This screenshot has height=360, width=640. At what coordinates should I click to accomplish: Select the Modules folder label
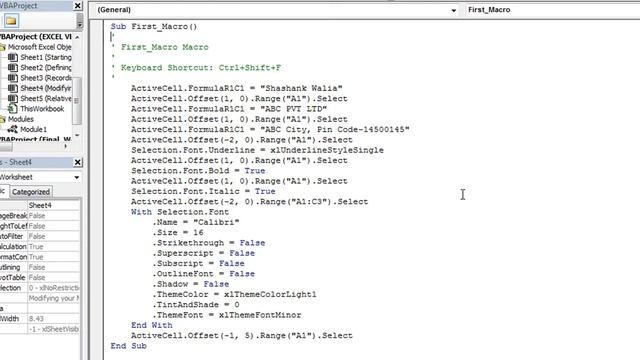click(21, 119)
